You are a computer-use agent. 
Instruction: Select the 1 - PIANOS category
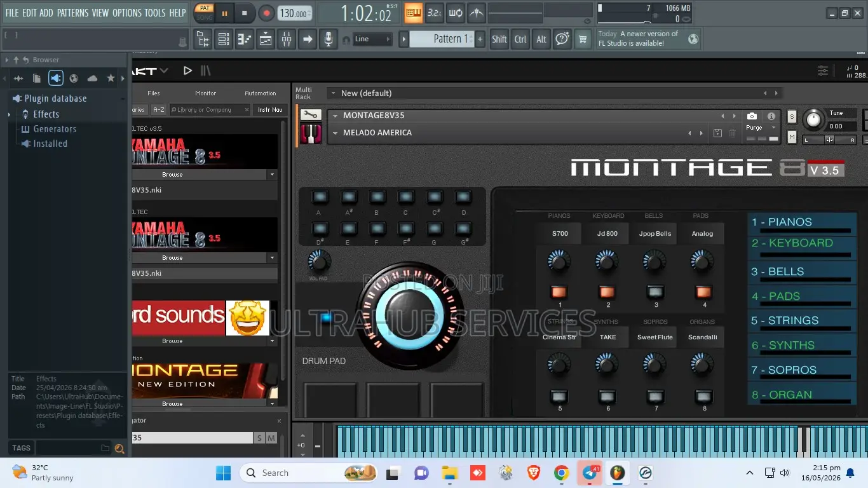click(x=802, y=224)
